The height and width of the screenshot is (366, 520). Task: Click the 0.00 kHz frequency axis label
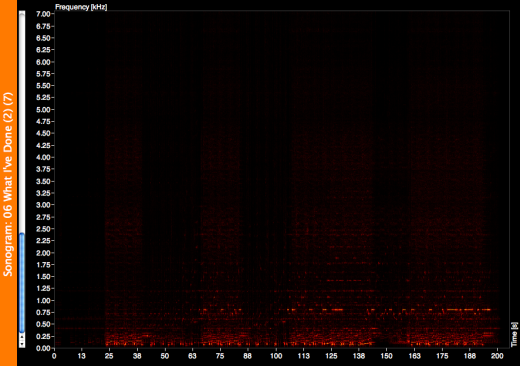coord(43,348)
